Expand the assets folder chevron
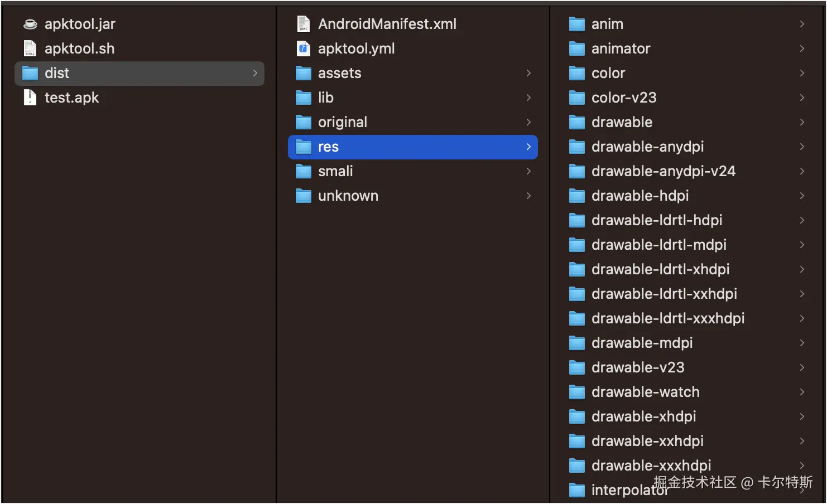The height and width of the screenshot is (504, 827). coord(528,73)
